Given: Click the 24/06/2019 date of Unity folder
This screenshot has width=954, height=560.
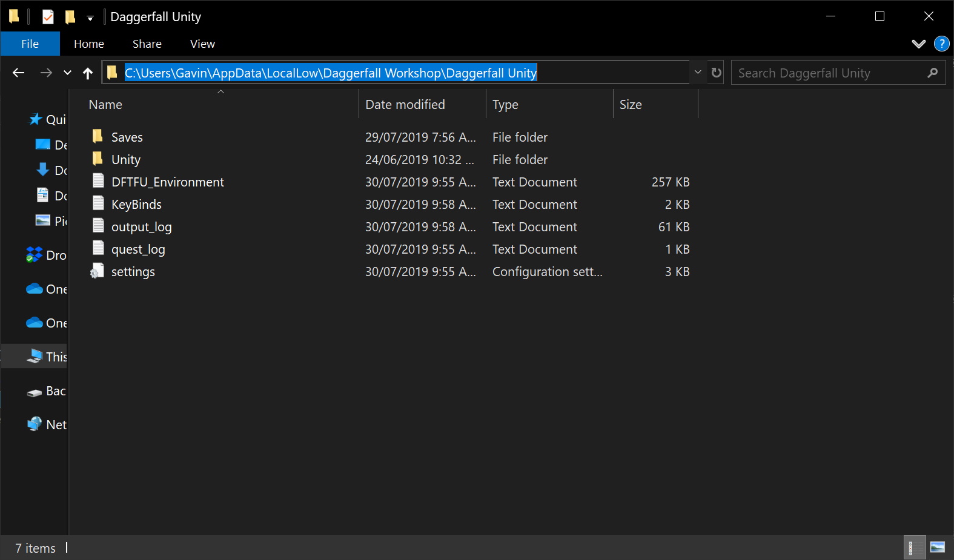Looking at the screenshot, I should pos(419,160).
